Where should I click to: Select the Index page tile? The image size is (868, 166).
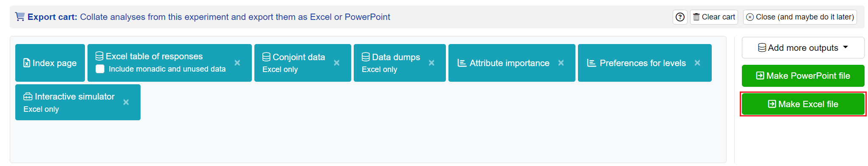pyautogui.click(x=50, y=63)
